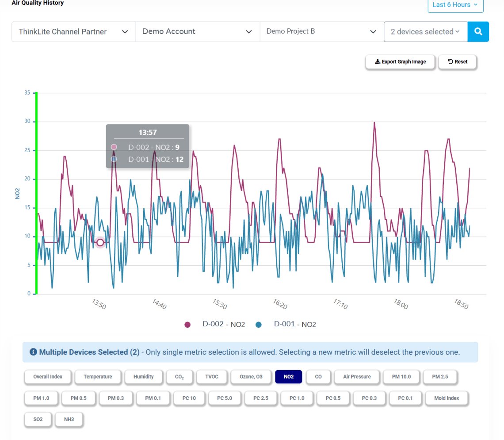Click the highlighted data point at 13:57
Screen dimensions: 504x440
pos(100,242)
